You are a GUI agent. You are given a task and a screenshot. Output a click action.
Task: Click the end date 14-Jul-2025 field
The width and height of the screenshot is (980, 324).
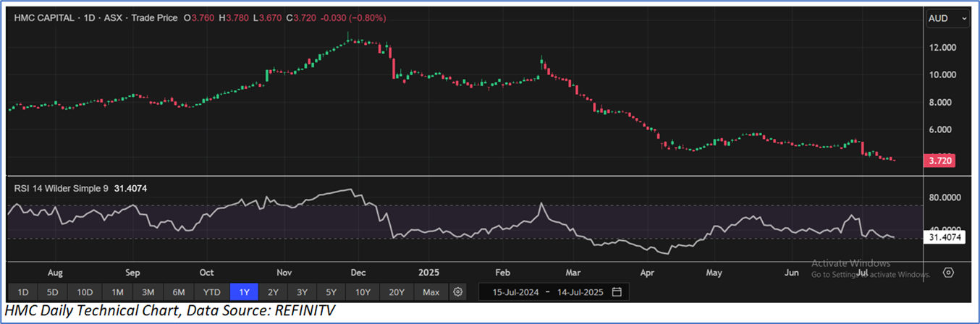pos(577,292)
